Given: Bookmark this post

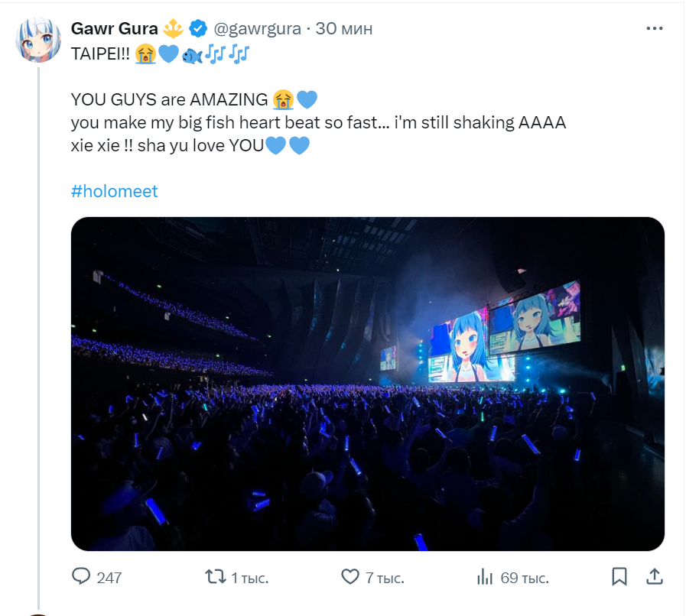Looking at the screenshot, I should tap(619, 577).
